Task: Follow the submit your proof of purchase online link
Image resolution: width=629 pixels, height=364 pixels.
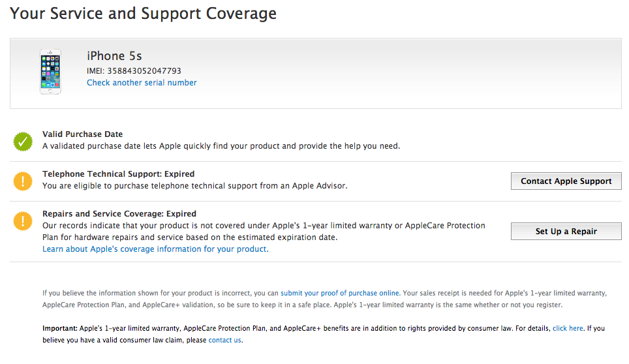Action: pyautogui.click(x=340, y=293)
